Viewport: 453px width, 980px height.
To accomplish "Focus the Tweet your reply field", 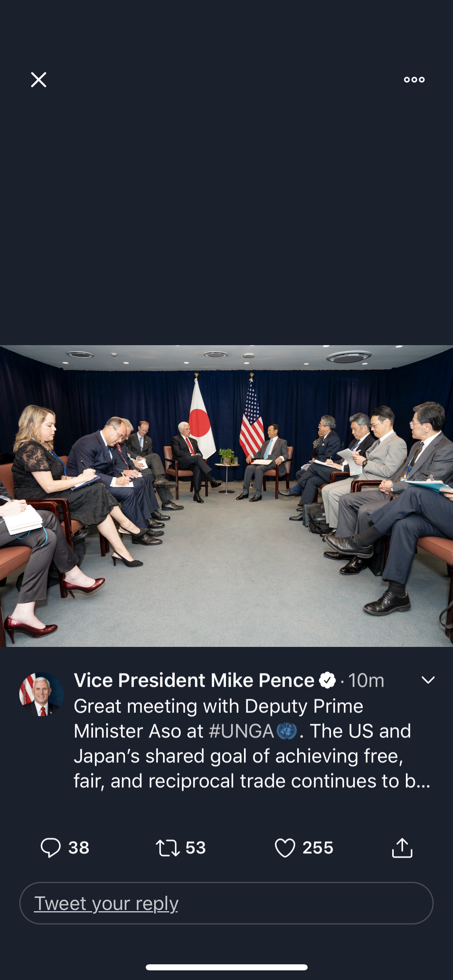I will [226, 903].
